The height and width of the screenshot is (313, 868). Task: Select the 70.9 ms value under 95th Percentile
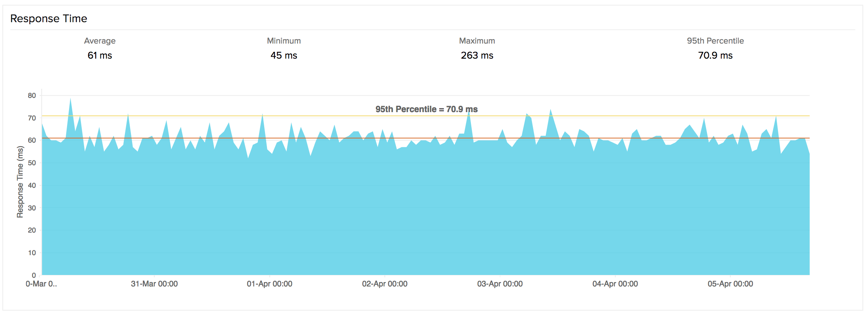coord(715,55)
